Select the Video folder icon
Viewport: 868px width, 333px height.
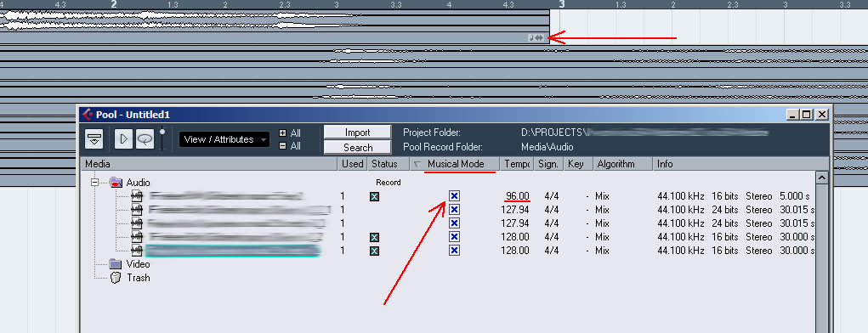point(115,264)
